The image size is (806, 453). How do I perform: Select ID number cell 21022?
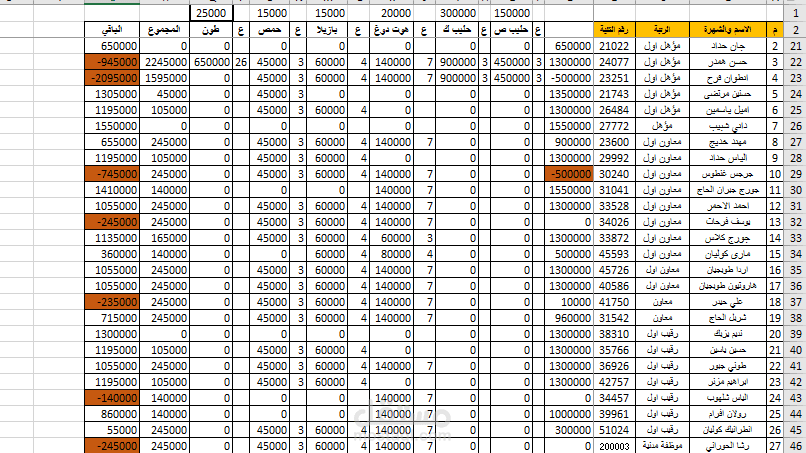[614, 46]
